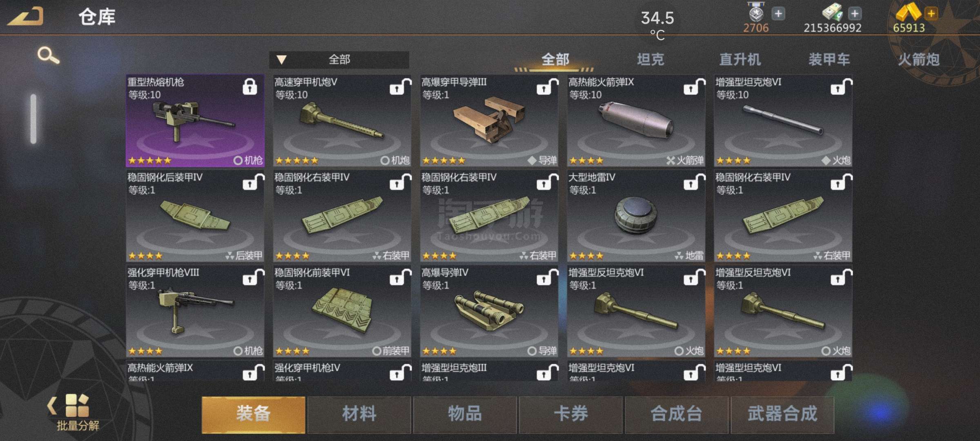Image resolution: width=980 pixels, height=441 pixels.
Task: Open the magnifier search icon
Action: click(48, 55)
